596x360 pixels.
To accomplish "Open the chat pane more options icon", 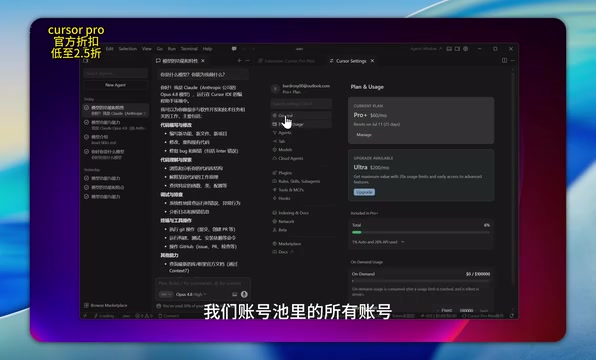I will pyautogui.click(x=247, y=61).
